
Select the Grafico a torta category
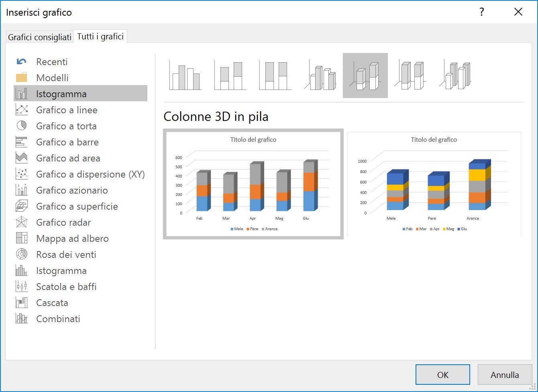(x=80, y=126)
